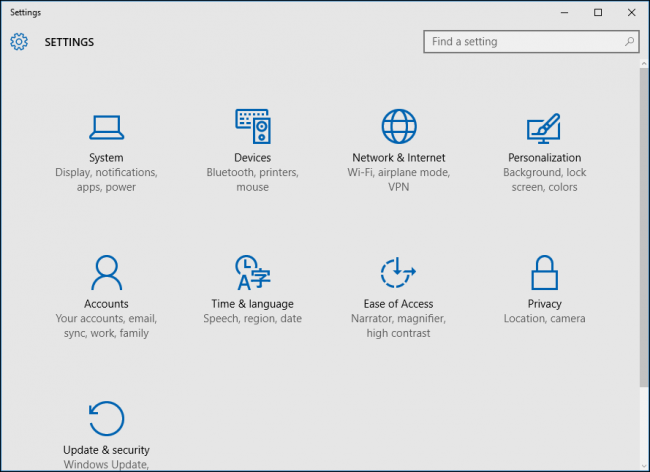Open the Ease of Access icon
The image size is (650, 472).
pyautogui.click(x=398, y=272)
